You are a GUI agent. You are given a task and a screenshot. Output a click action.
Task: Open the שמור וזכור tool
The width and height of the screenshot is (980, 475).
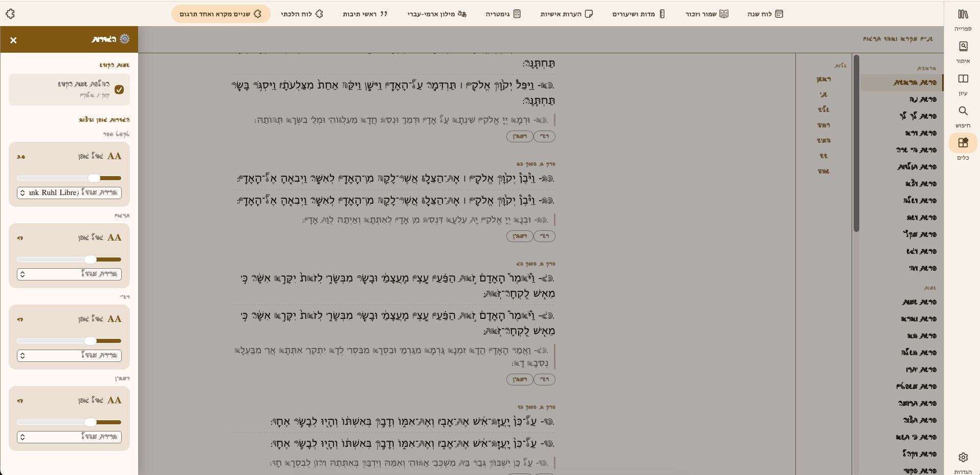point(706,14)
